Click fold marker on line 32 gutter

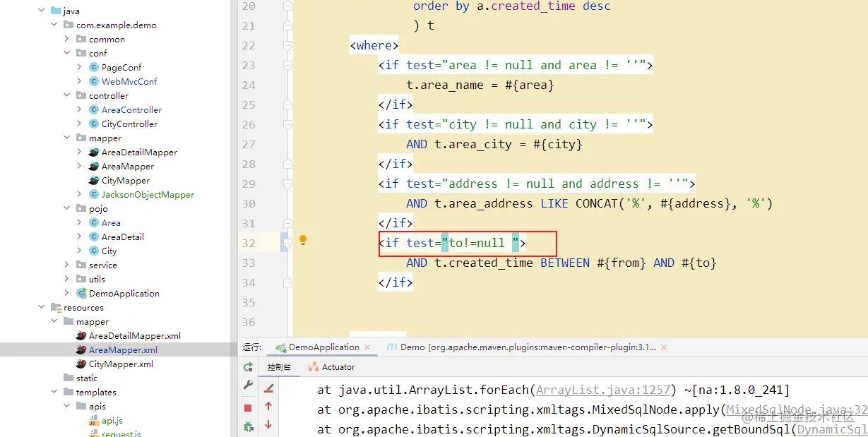287,242
